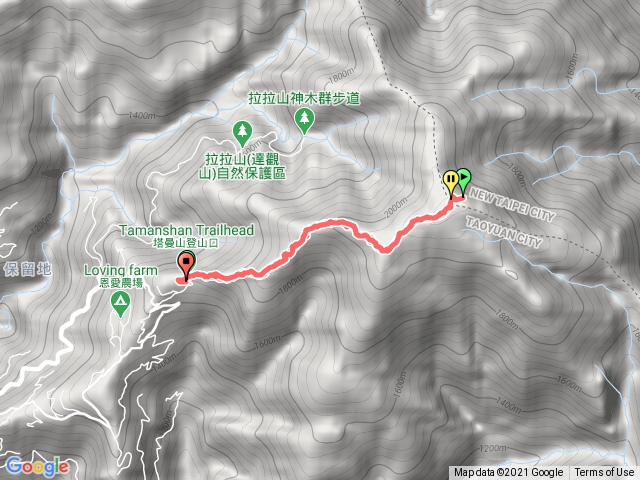Click the 保留地 area label
This screenshot has height=480, width=640.
coord(27,269)
